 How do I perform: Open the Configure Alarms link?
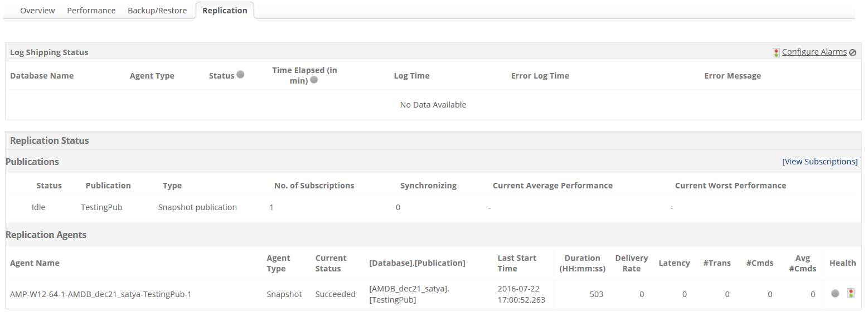coord(814,52)
